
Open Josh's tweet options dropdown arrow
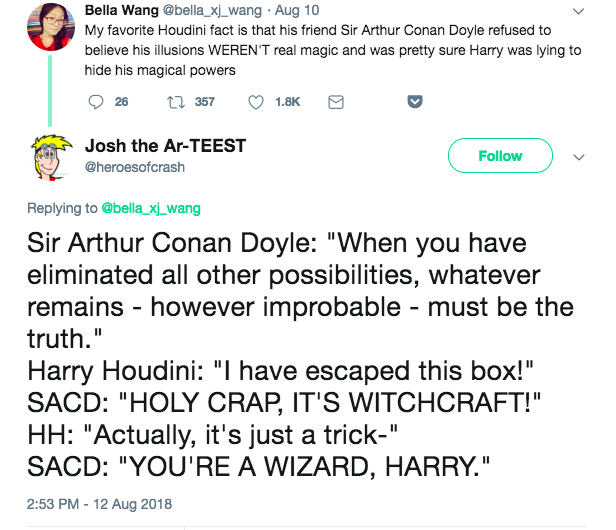pos(578,157)
